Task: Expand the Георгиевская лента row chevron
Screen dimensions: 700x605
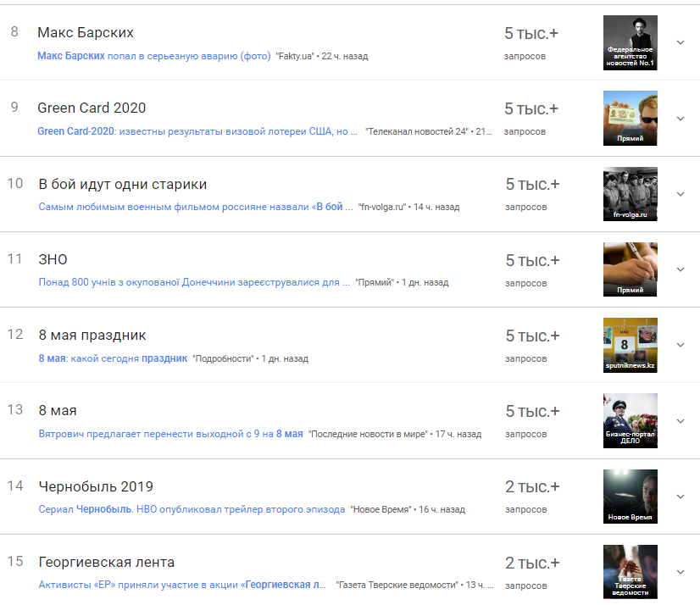Action: [680, 572]
